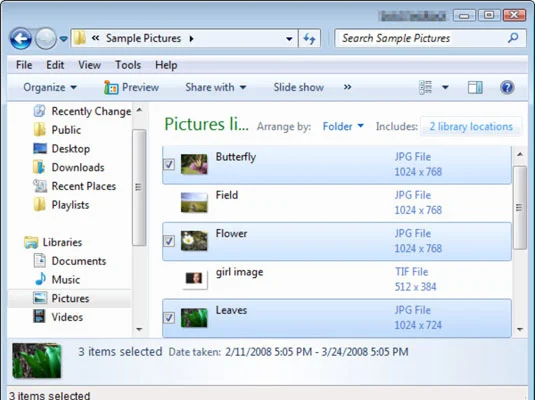Click the search magnifier icon
The height and width of the screenshot is (400, 535).
point(513,38)
